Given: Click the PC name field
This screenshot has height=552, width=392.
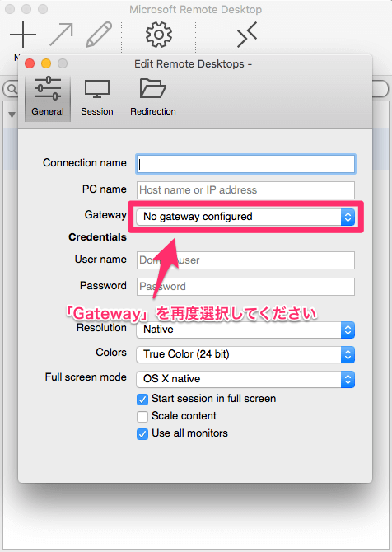Looking at the screenshot, I should point(245,190).
